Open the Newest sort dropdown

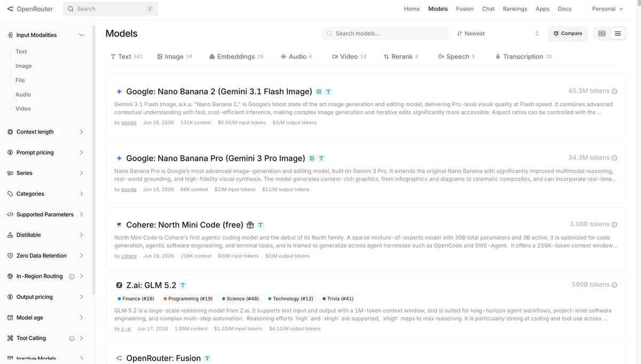[x=498, y=34]
